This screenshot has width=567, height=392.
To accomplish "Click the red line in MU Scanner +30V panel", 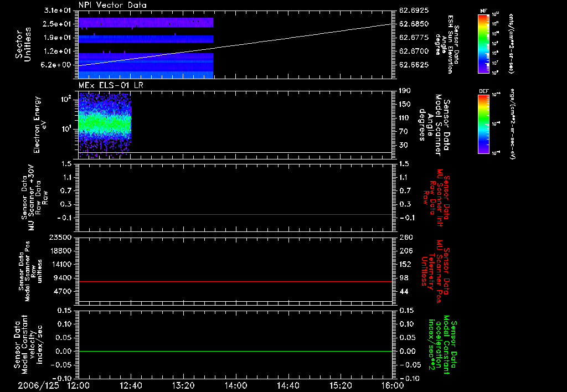I will click(235, 214).
